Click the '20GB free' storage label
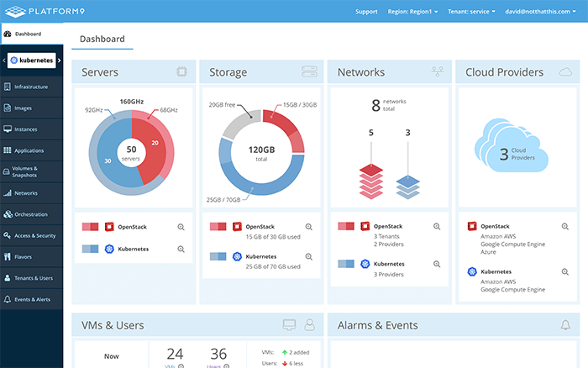Viewport: 588px width, 368px height. coord(222,105)
